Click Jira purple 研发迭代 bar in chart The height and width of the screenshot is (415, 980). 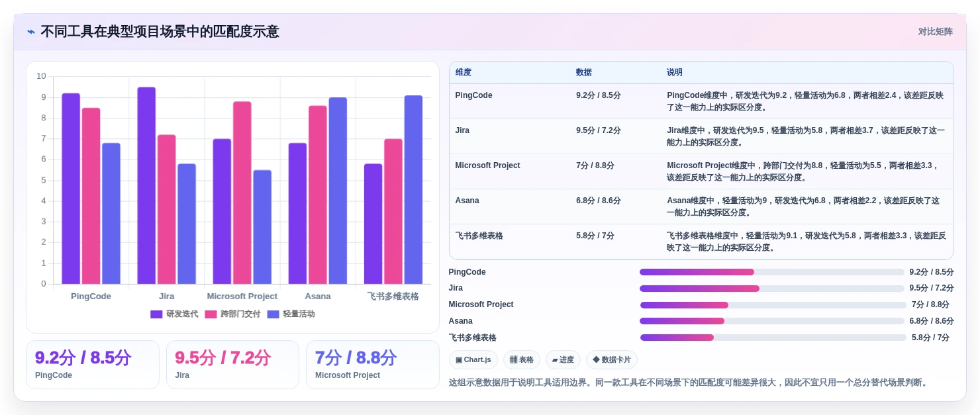(146, 185)
